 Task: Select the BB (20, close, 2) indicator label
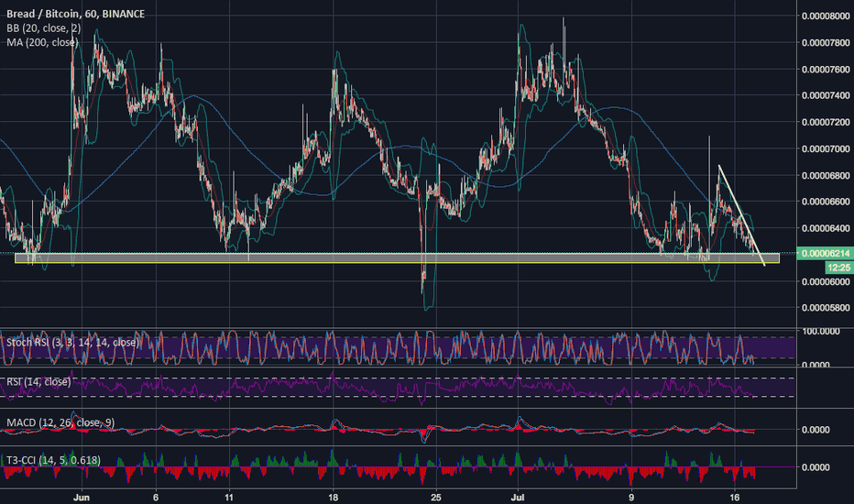tap(44, 28)
